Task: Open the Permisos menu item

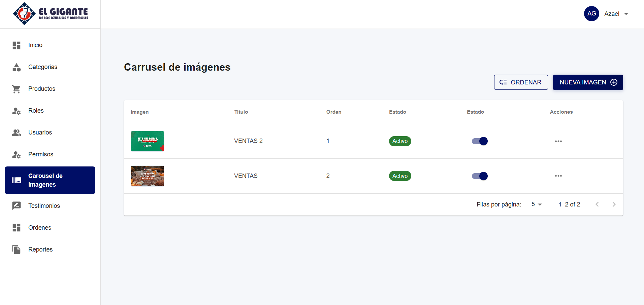Action: [x=41, y=154]
